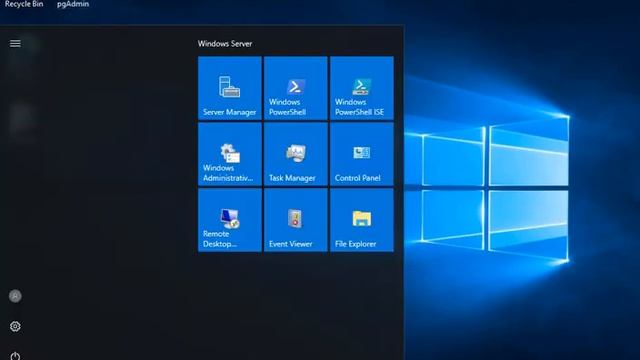Screen dimensions: 640x360
Task: Open the File Explorer tile
Action: [x=362, y=220]
